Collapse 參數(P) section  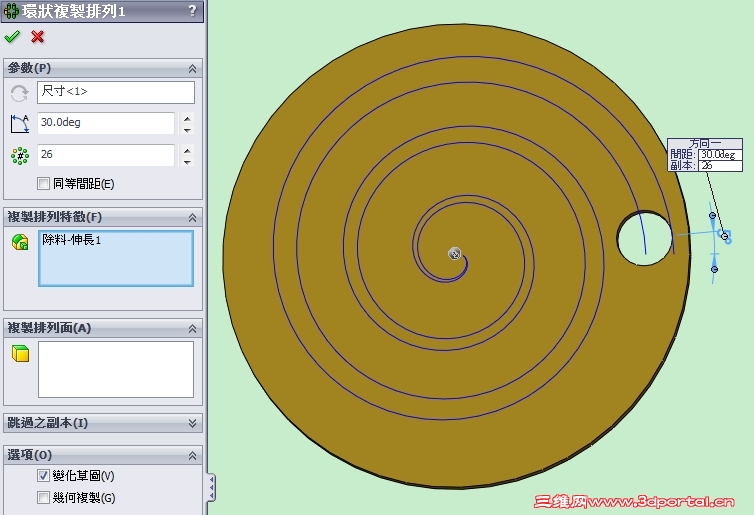click(192, 68)
